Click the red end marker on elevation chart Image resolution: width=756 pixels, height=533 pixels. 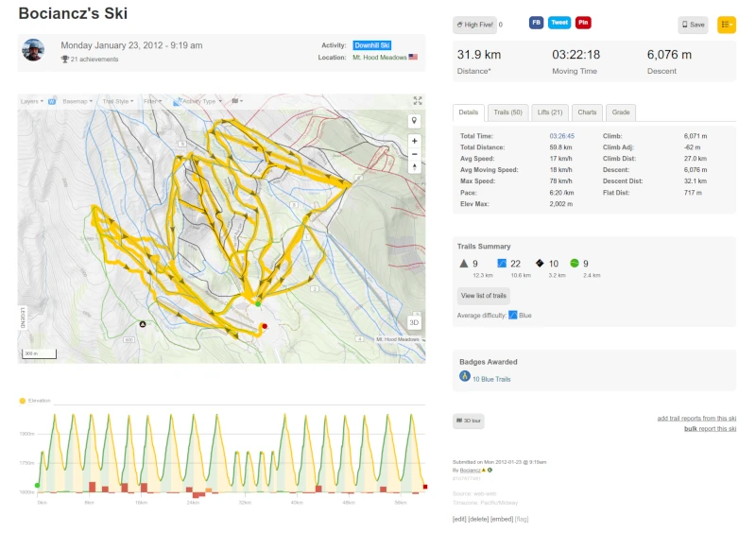tap(424, 487)
